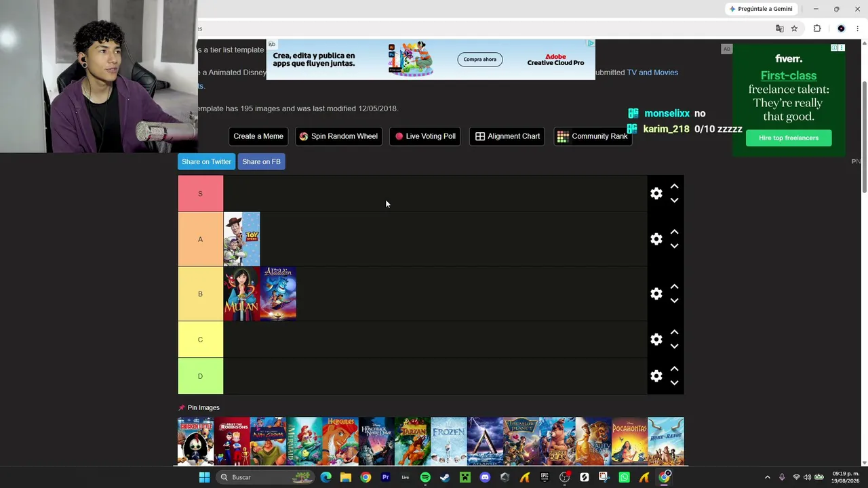Viewport: 868px width, 488px height.
Task: Click Hire top freelancers in Fiverr ad
Action: (789, 138)
